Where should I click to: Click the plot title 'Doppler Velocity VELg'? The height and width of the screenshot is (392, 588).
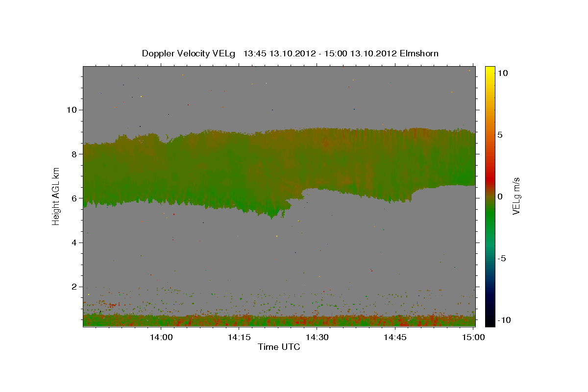[x=189, y=53]
